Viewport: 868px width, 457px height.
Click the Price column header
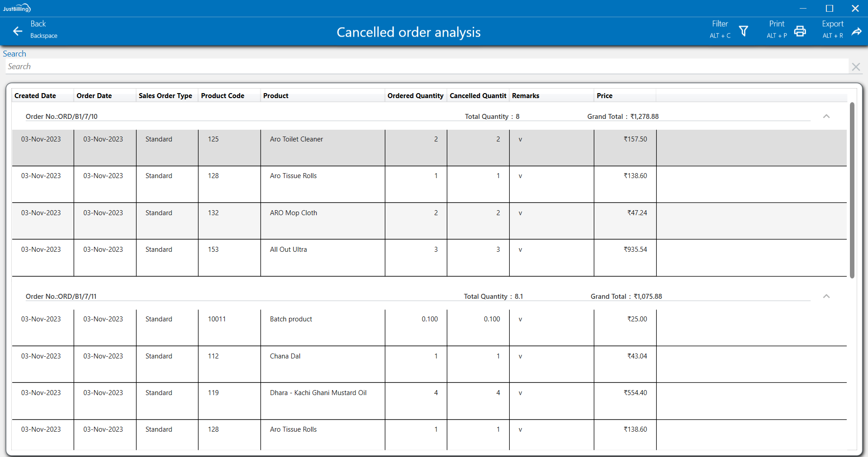[604, 96]
